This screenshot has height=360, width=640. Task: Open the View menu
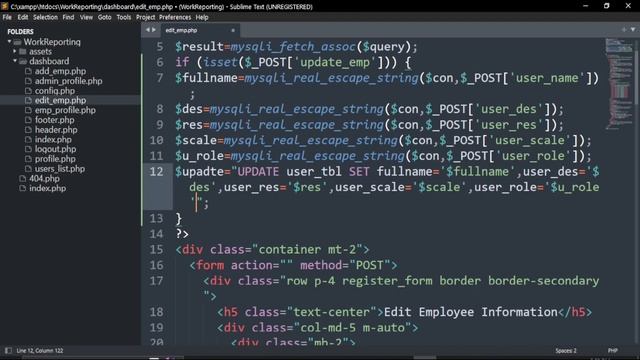click(86, 17)
